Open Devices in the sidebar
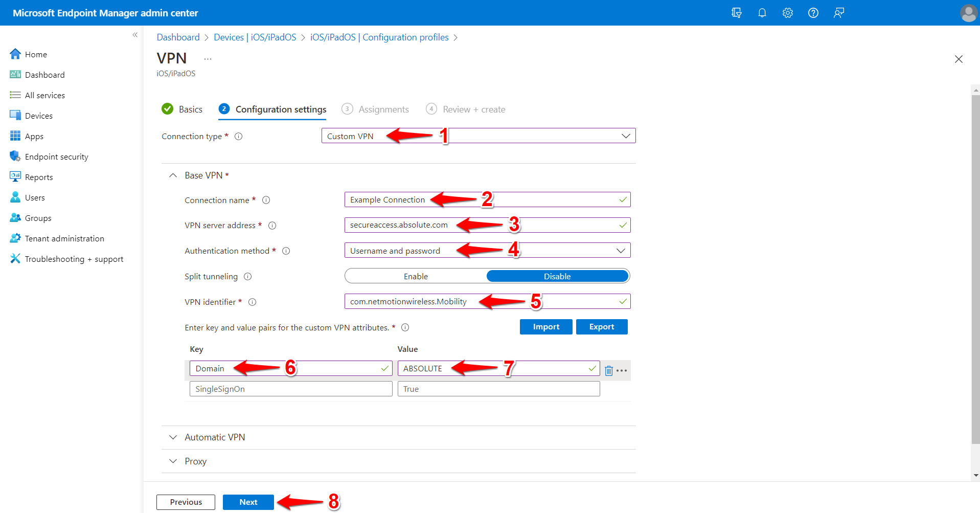Screen dimensions: 980x513 point(38,116)
